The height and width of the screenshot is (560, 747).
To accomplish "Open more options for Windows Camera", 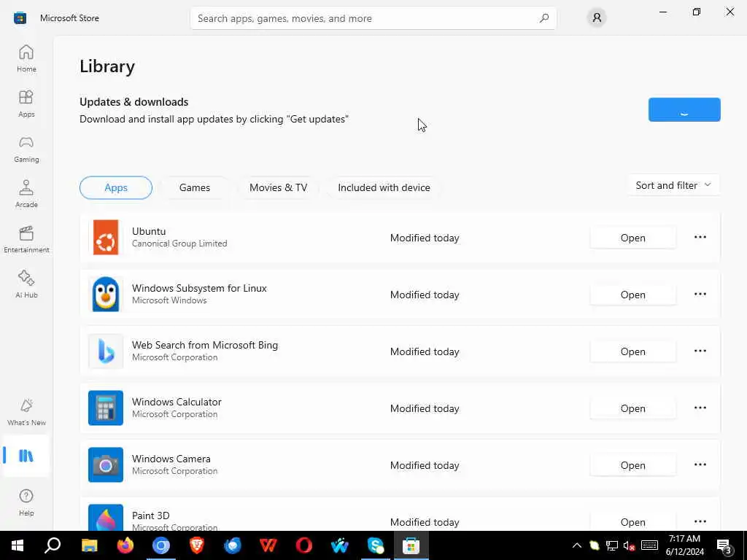I will click(700, 464).
